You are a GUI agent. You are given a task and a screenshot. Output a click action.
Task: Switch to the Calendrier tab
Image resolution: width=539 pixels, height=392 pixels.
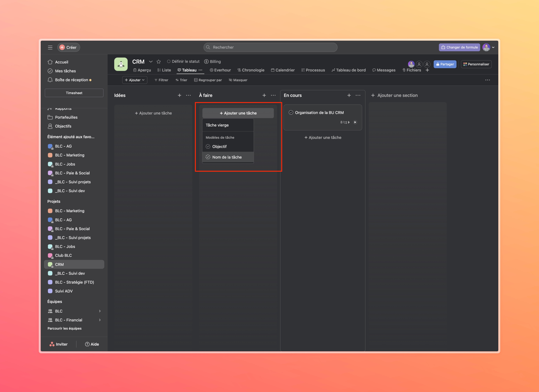pyautogui.click(x=283, y=70)
